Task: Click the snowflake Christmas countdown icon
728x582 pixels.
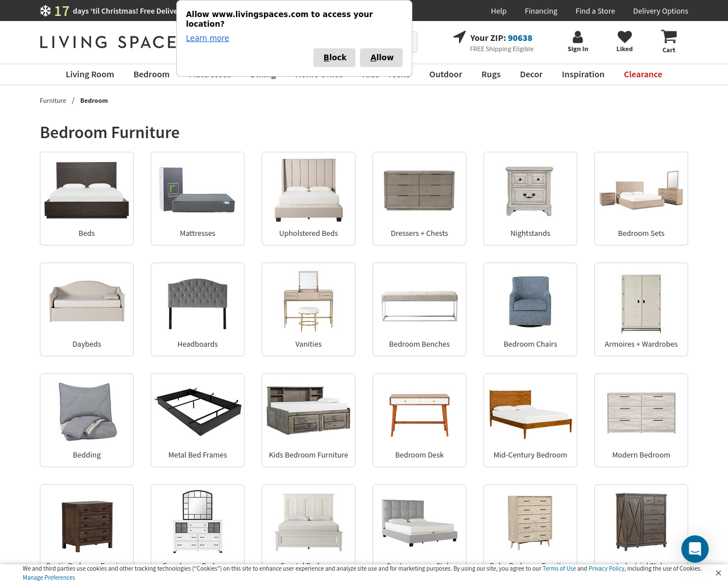Action: point(45,11)
